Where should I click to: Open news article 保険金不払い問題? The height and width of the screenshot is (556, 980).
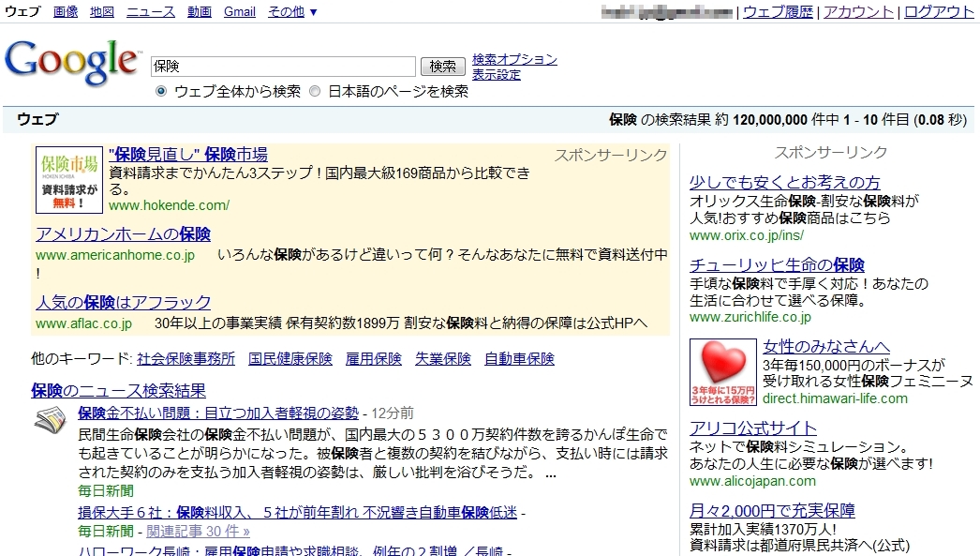click(218, 413)
